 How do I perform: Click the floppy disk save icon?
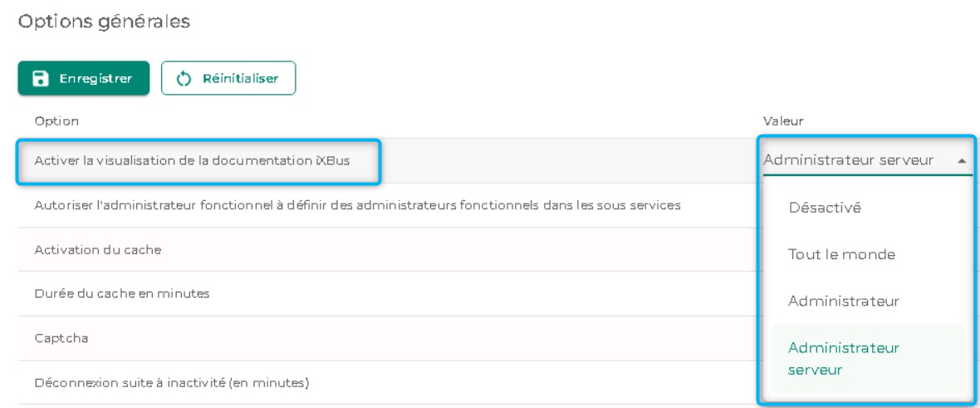click(x=38, y=79)
